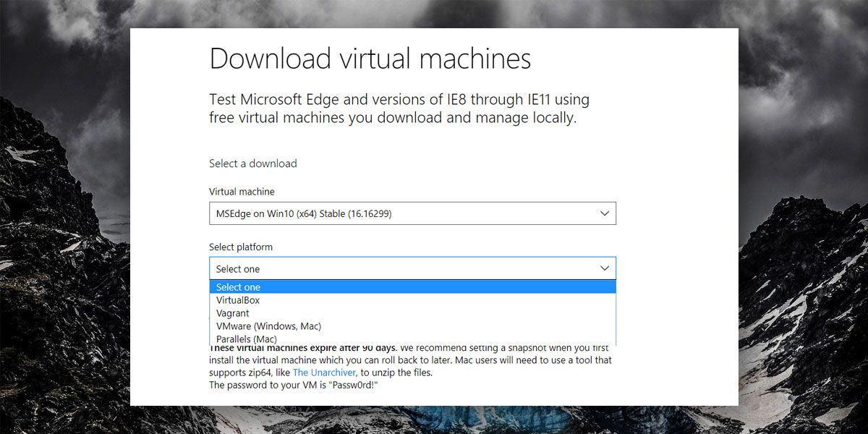The image size is (868, 434).
Task: Click chevron arrow of Select platform dropdown
Action: pos(605,268)
